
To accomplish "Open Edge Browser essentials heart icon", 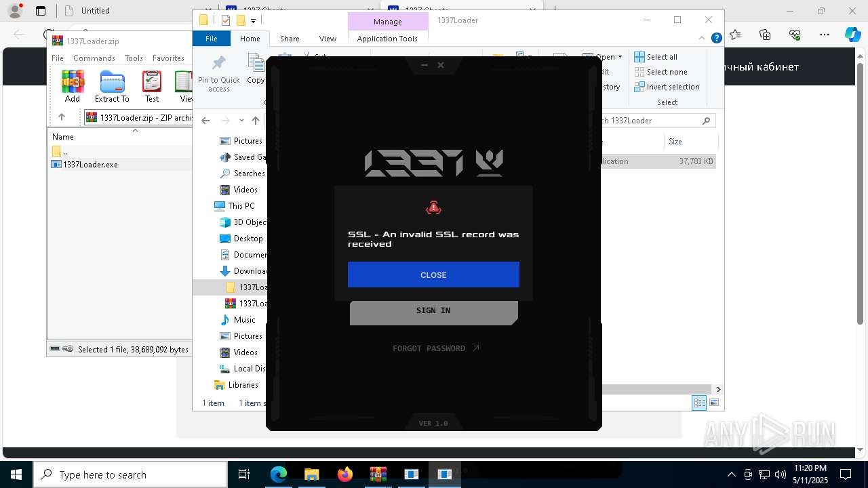I will tap(795, 35).
